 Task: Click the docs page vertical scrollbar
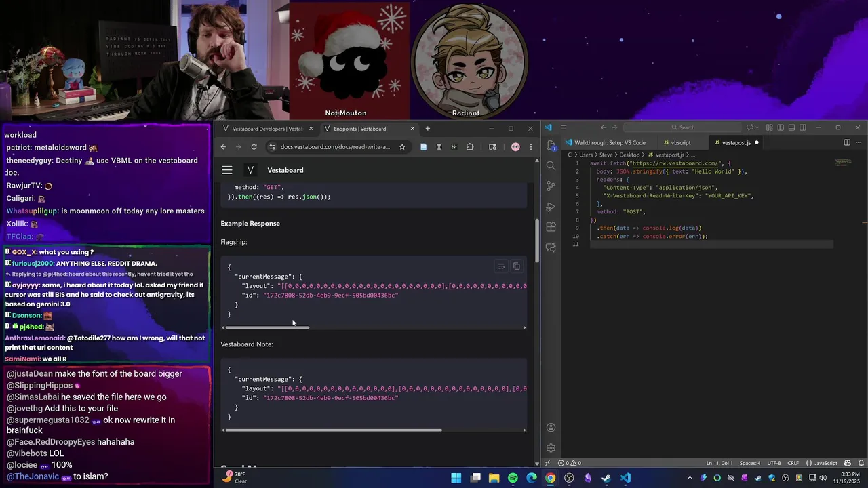[x=537, y=241]
